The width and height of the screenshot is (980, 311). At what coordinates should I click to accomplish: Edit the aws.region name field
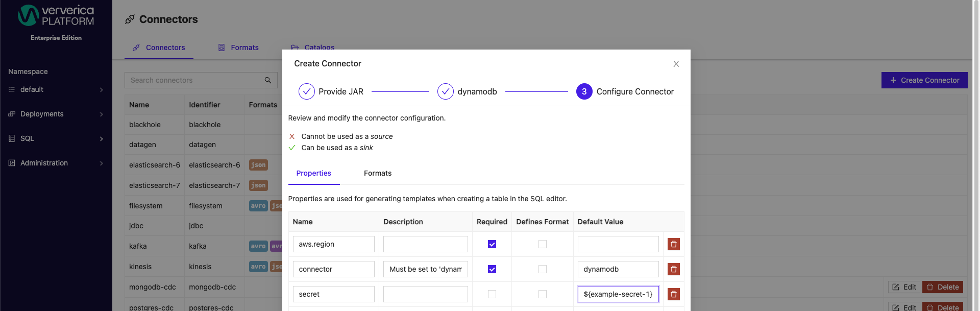334,244
